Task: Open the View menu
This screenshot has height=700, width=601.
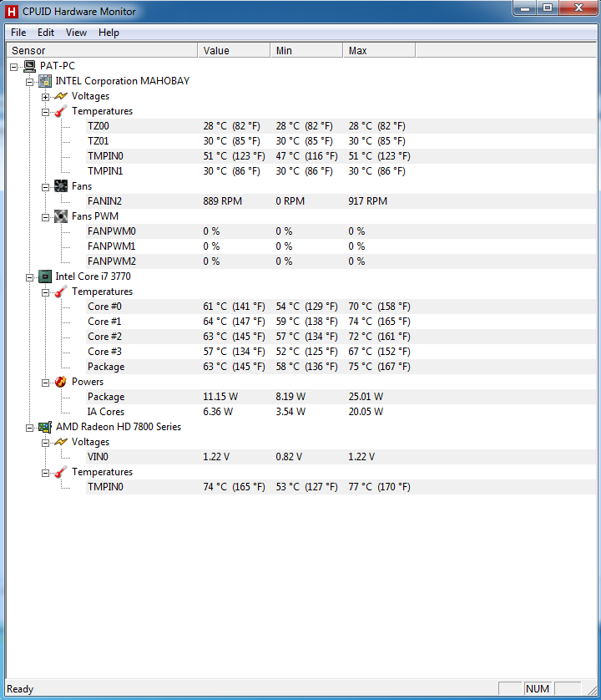Action: coord(76,33)
